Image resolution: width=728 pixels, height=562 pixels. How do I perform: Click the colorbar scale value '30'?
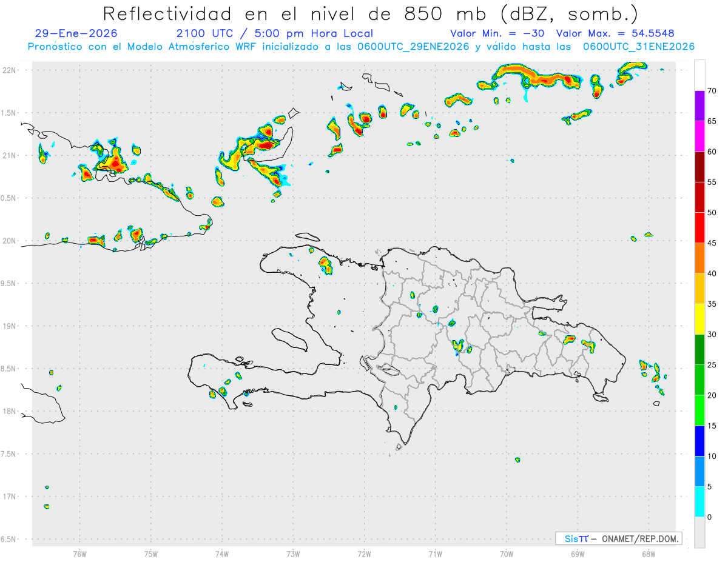click(x=712, y=335)
